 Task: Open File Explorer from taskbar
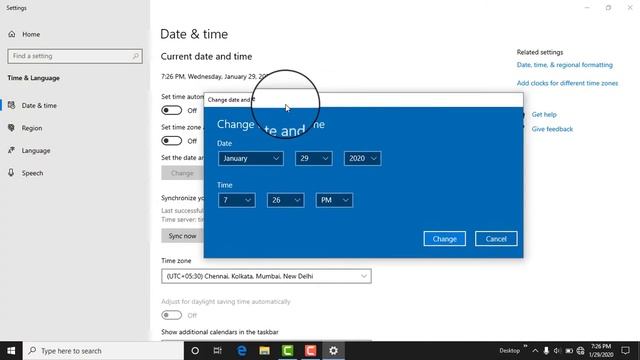pos(264,351)
